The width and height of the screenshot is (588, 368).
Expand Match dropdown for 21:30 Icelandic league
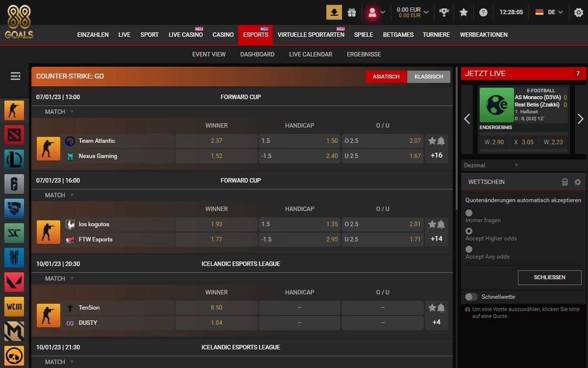(59, 362)
